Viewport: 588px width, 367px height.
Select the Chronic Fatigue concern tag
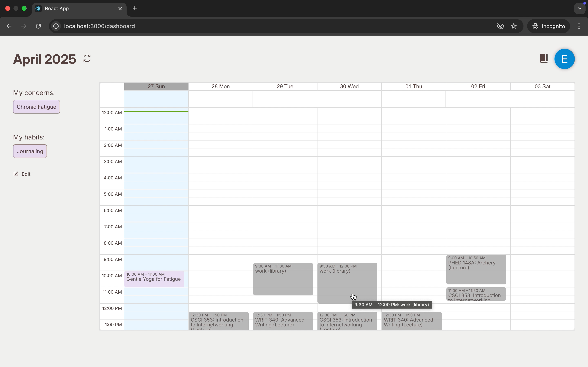pyautogui.click(x=37, y=107)
